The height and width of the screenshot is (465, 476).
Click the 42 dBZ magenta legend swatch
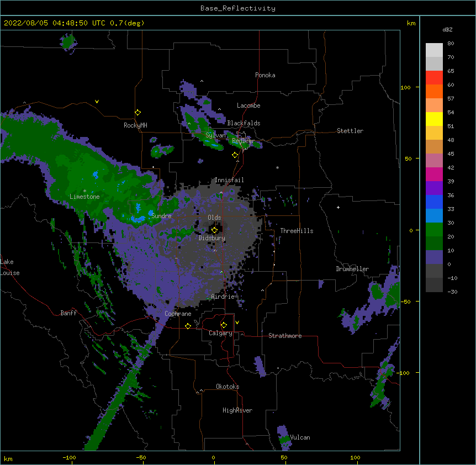(434, 174)
